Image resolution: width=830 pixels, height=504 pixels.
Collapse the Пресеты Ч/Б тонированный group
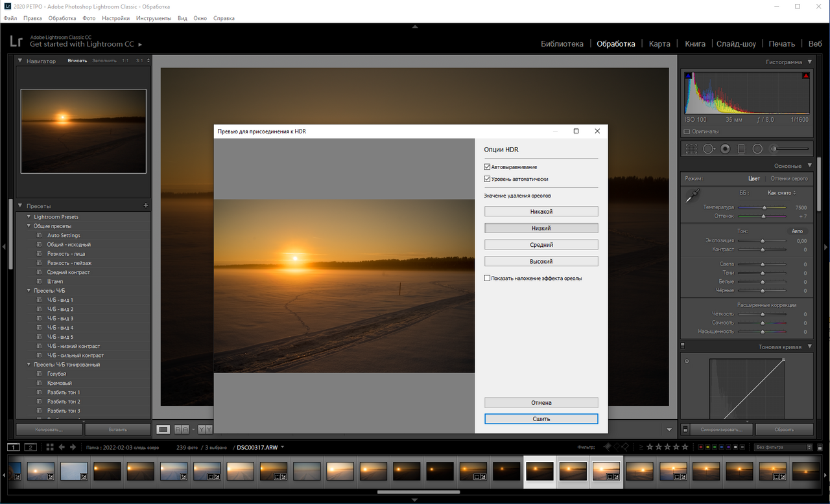(x=29, y=364)
